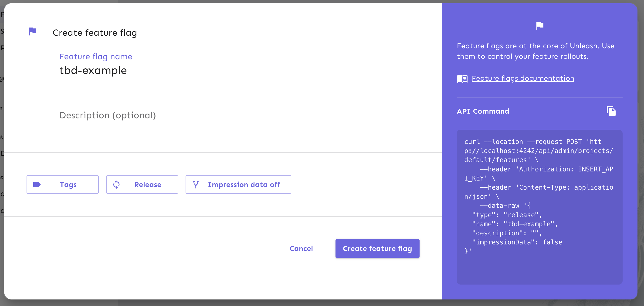Open the Tags selector

62,184
